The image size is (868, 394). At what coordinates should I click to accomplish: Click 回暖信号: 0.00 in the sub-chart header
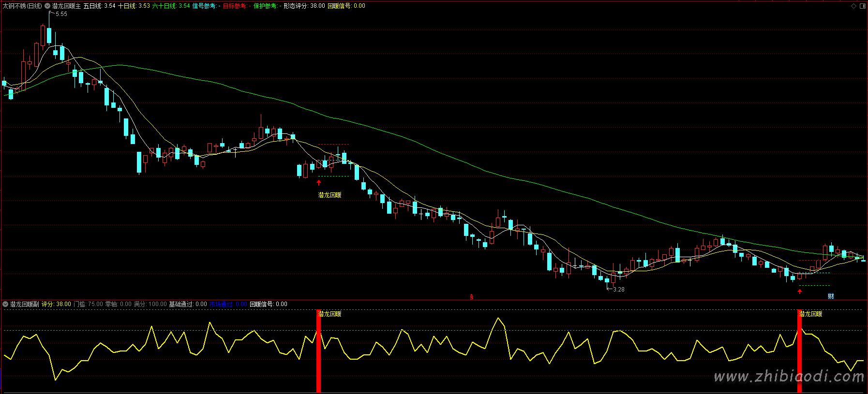(x=269, y=304)
